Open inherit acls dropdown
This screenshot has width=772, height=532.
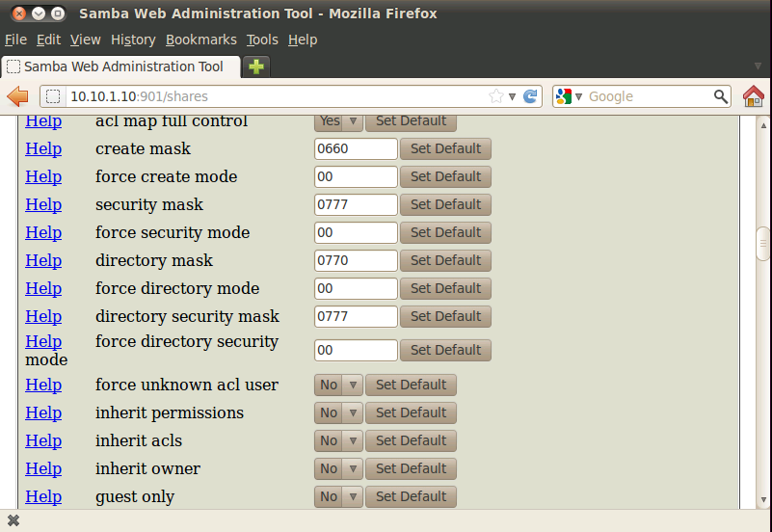pos(338,441)
